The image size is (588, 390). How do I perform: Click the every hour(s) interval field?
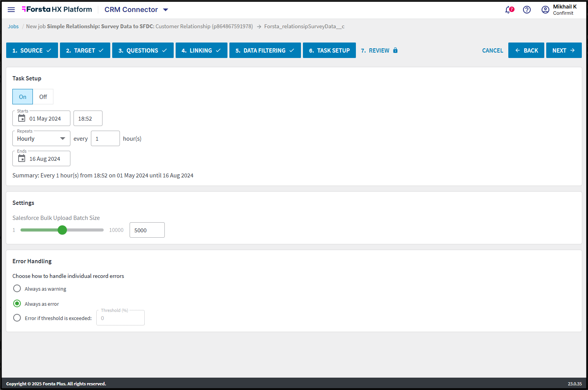105,138
